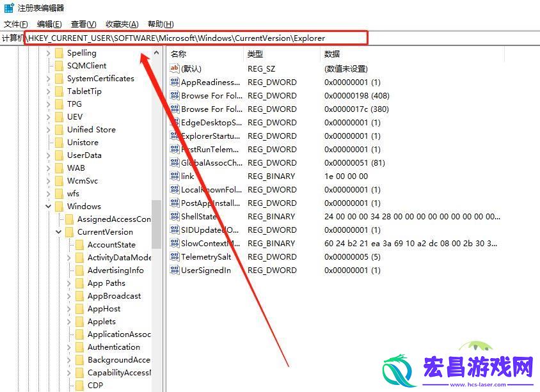This screenshot has width=540, height=392.
Task: Click data value 0x00000005 (5)
Action: point(353,256)
